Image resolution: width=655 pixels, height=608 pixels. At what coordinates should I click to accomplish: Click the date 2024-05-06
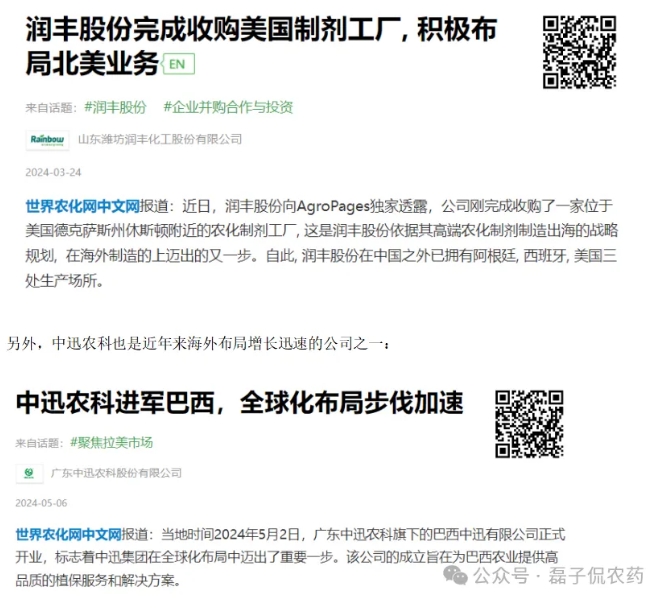click(41, 503)
